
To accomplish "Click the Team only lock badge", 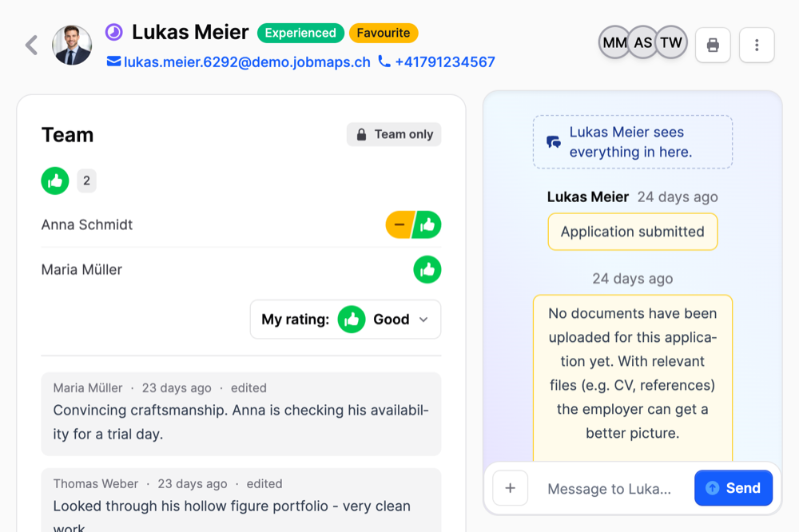I will pyautogui.click(x=394, y=134).
